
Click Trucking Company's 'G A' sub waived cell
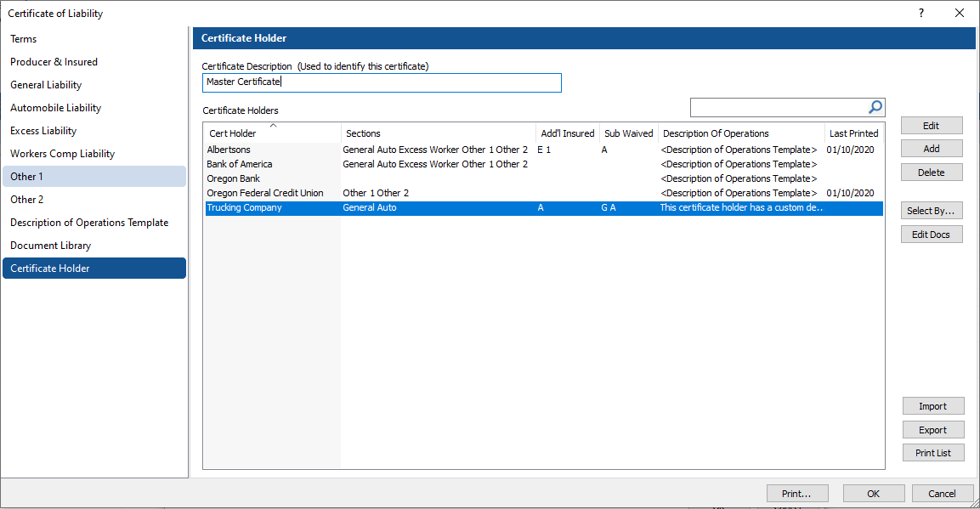[x=608, y=208]
